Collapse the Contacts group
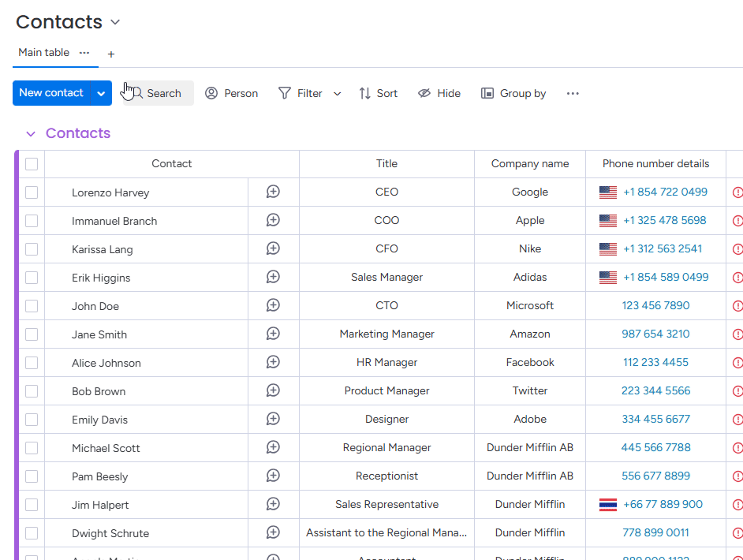Viewport: 743px width, 560px height. pos(30,133)
